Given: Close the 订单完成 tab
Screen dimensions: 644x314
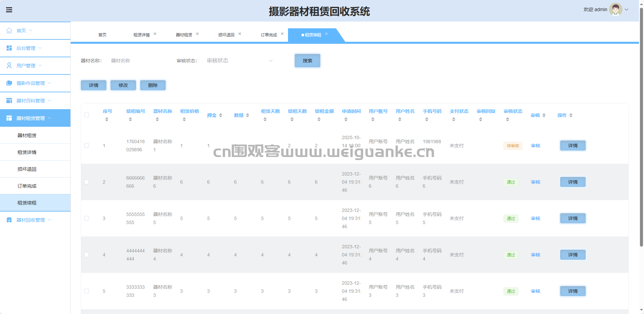Looking at the screenshot, I should coord(282,34).
